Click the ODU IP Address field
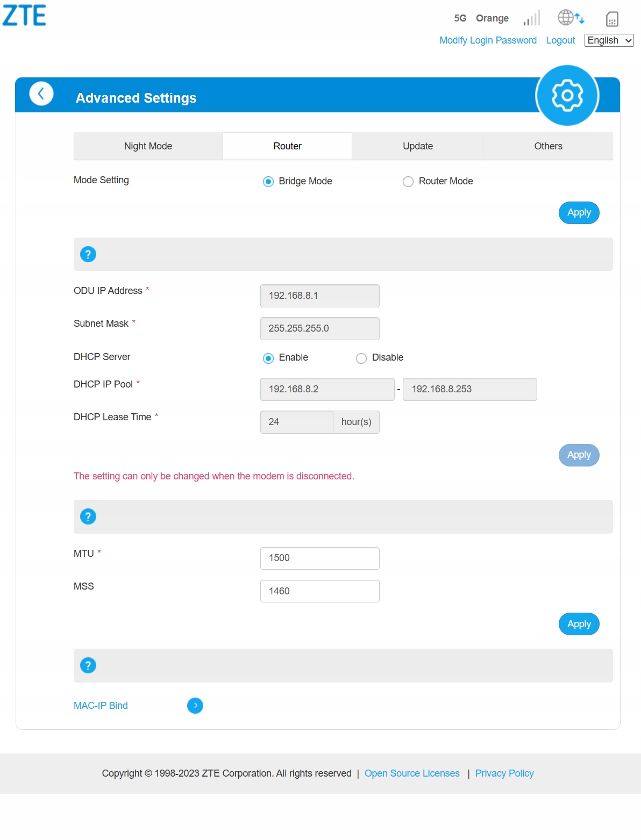This screenshot has width=641, height=840. (320, 296)
